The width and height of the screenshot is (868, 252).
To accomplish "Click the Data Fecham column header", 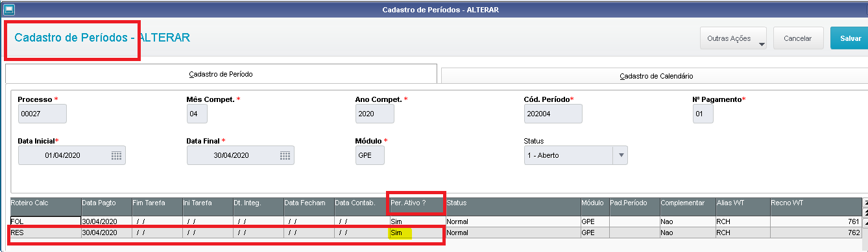I will (x=309, y=207).
